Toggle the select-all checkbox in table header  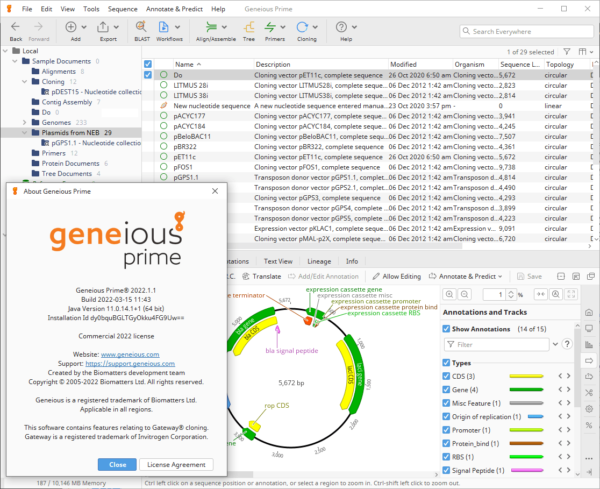point(148,64)
